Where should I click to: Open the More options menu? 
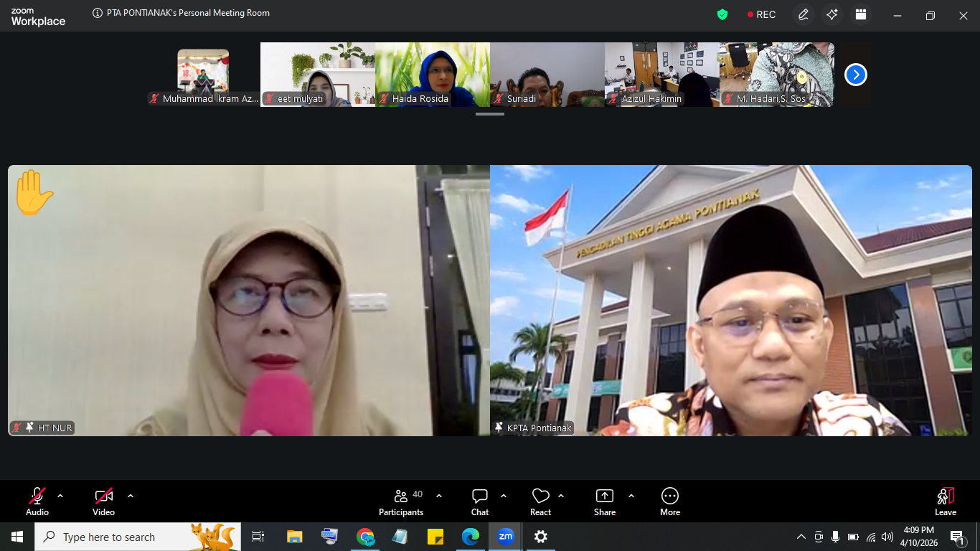coord(670,501)
